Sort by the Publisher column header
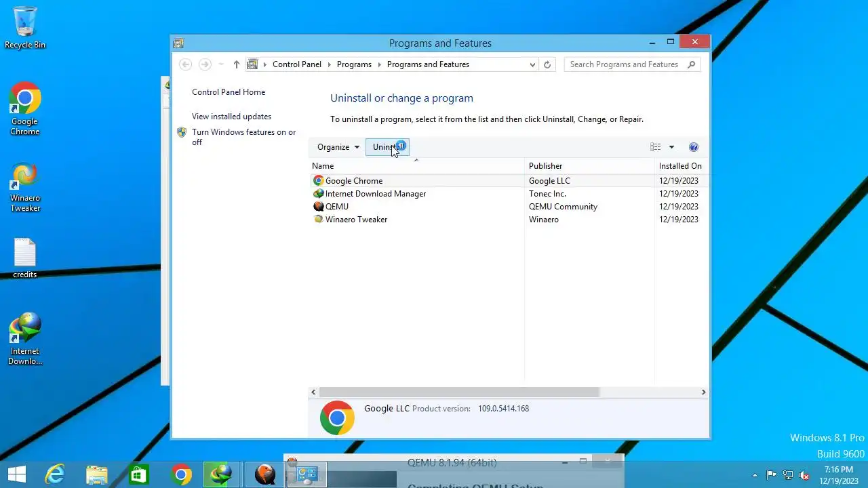Screen dimensions: 868x488 (x=589, y=166)
